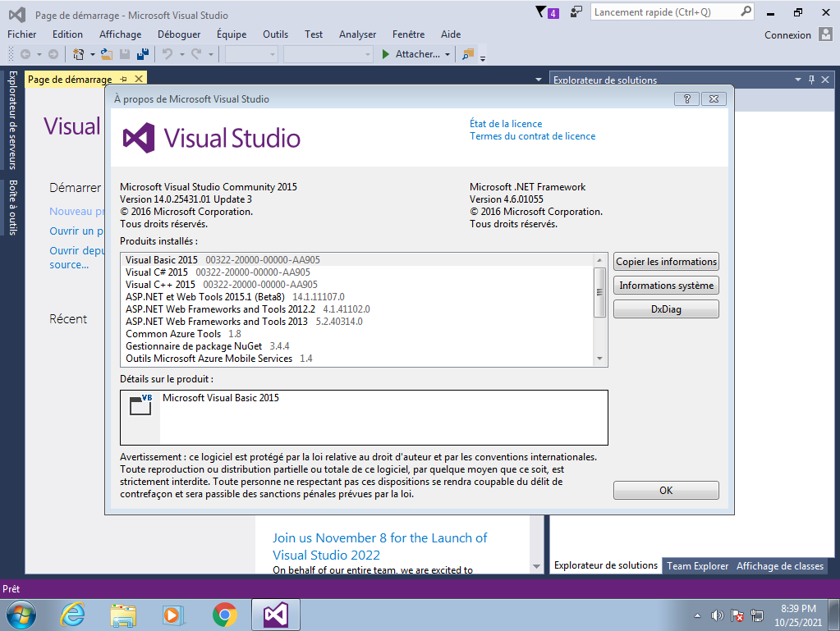Open the État de la licence link
Image resolution: width=840 pixels, height=631 pixels.
point(506,124)
